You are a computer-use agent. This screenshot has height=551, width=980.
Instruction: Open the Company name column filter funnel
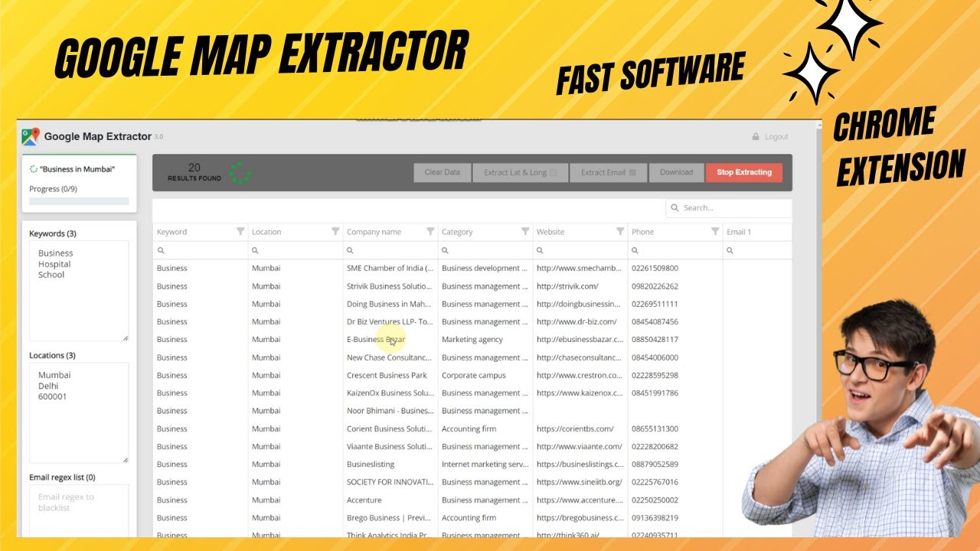click(x=430, y=232)
